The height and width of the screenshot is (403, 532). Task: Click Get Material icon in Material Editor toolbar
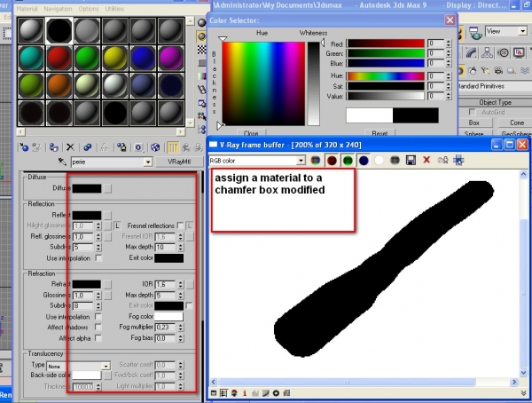click(x=24, y=147)
